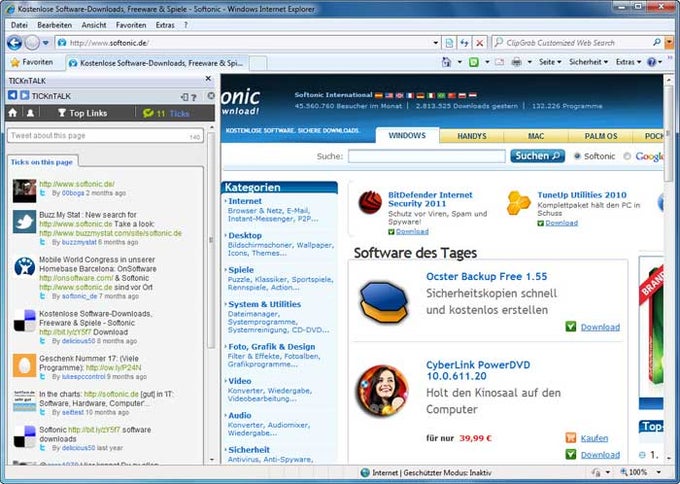Screen dimensions: 680x484
Task: Open the 11 Ticks section
Action: (x=167, y=114)
